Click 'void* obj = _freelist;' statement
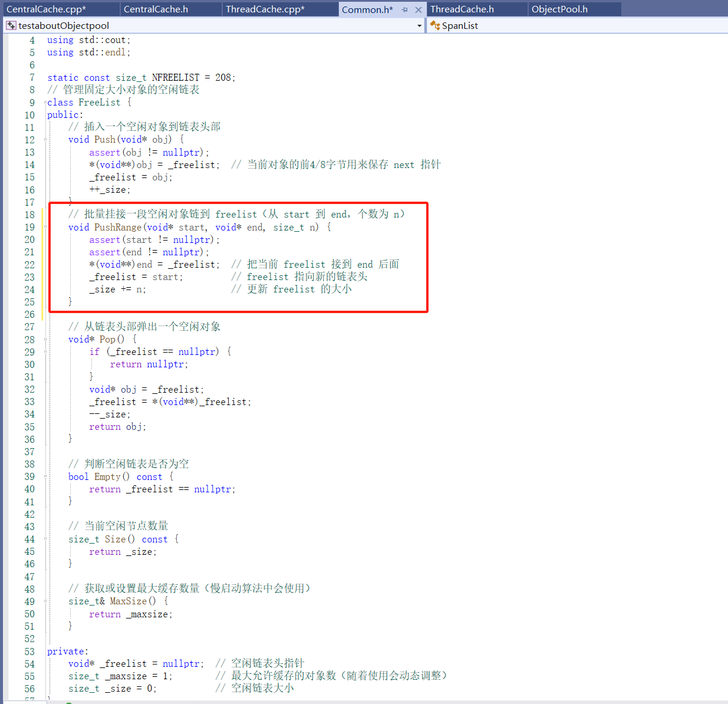Viewport: 728px width, 704px height. point(147,390)
